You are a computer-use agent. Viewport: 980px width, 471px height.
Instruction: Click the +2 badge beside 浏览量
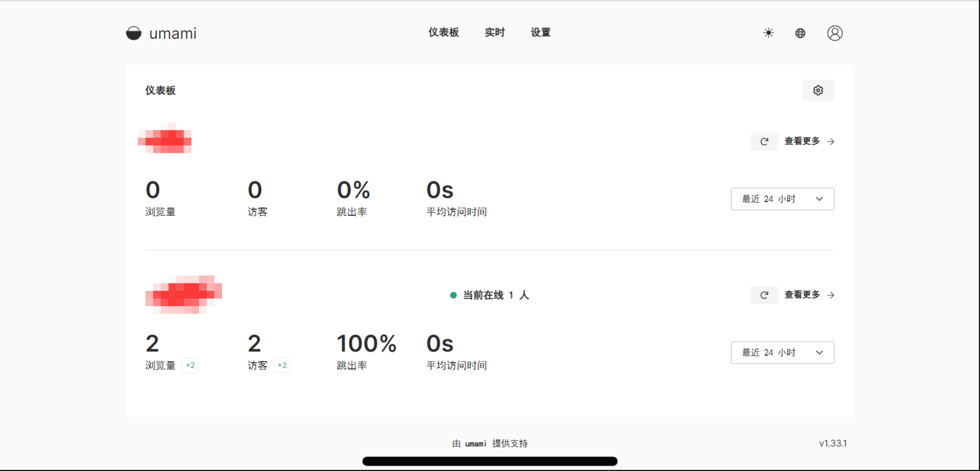click(190, 365)
